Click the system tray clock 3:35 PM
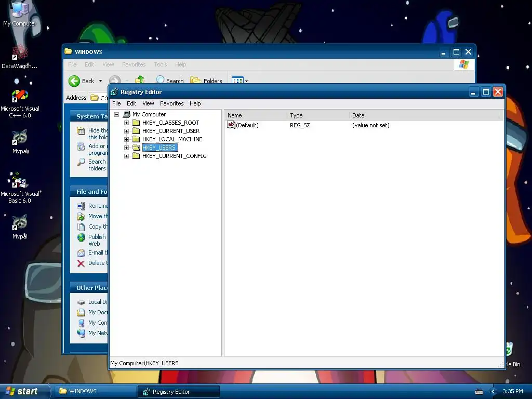The height and width of the screenshot is (399, 532). (x=513, y=392)
